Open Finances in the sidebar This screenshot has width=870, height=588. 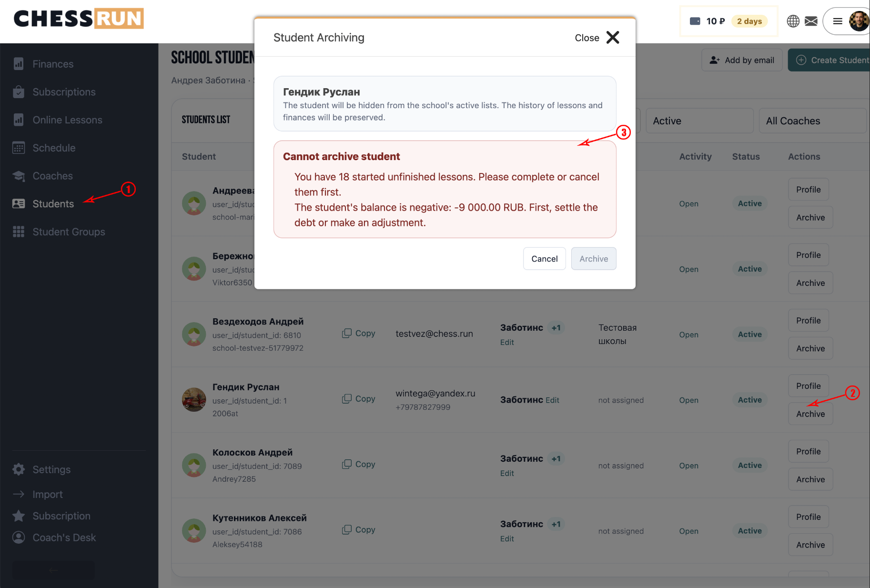click(53, 64)
